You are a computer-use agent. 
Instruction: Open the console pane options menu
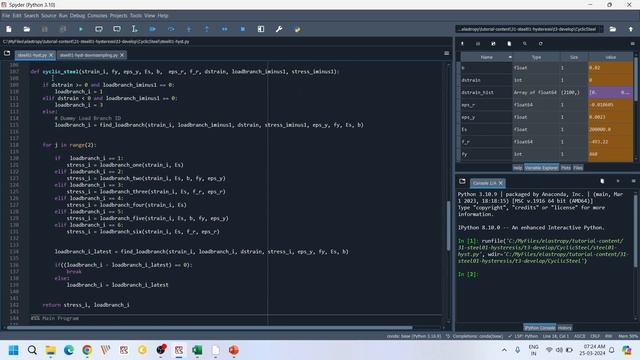pyautogui.click(x=633, y=181)
